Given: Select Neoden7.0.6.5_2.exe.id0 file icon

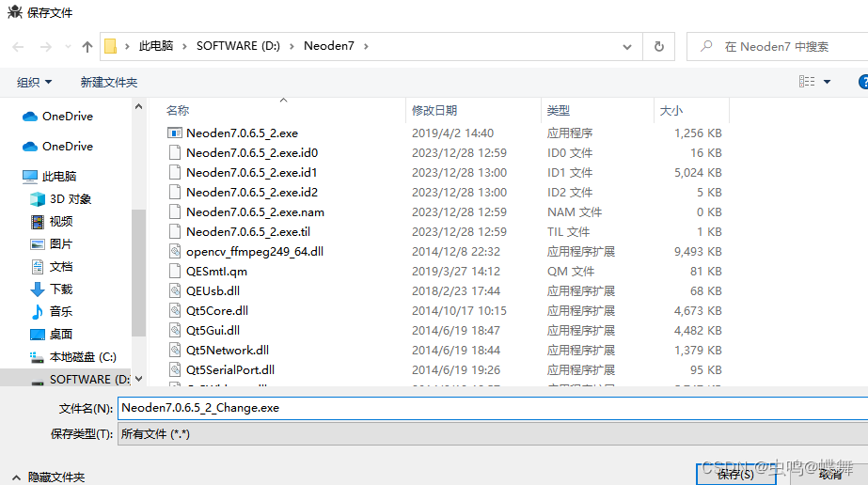Looking at the screenshot, I should point(175,152).
